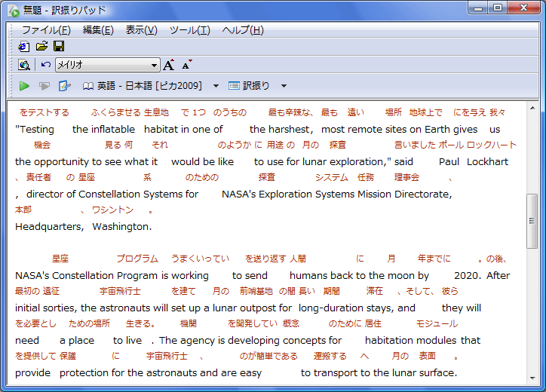Click the vertical scrollbar thumb

coord(532,221)
